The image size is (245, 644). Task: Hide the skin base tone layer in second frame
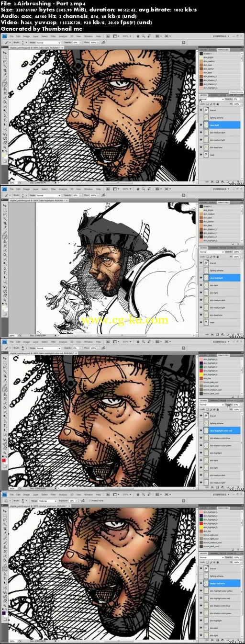(x=201, y=316)
